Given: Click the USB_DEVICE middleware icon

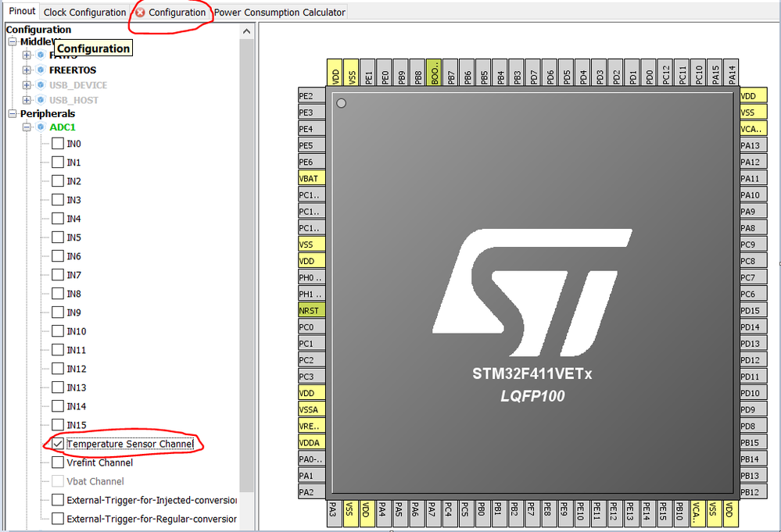Looking at the screenshot, I should click(x=41, y=85).
